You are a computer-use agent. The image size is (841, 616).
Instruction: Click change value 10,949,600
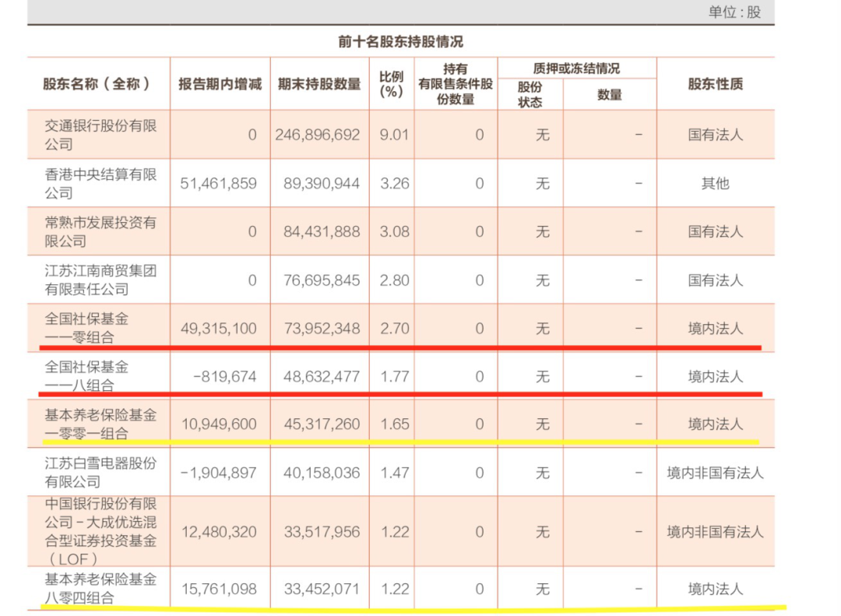(219, 424)
